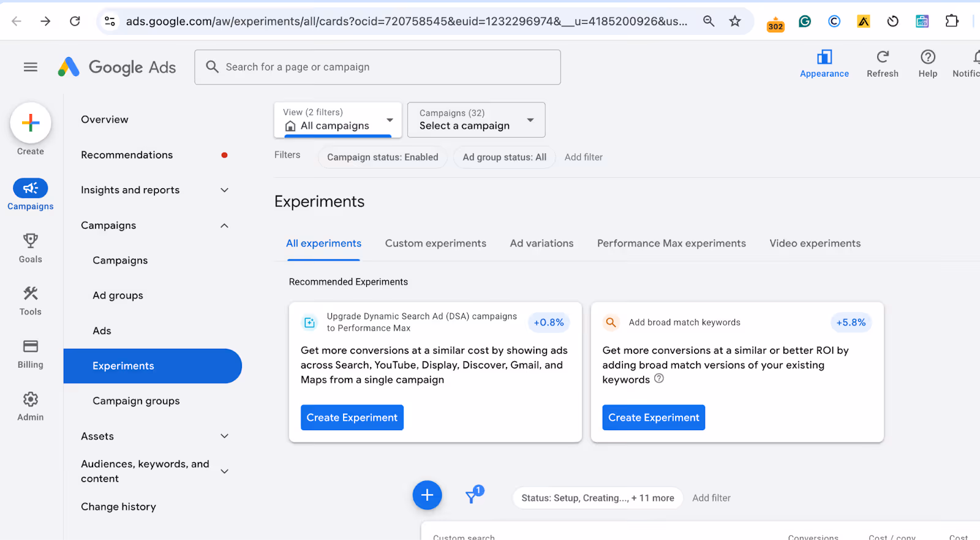This screenshot has width=980, height=540.
Task: Click the circular arrow extension icon
Action: click(x=893, y=21)
